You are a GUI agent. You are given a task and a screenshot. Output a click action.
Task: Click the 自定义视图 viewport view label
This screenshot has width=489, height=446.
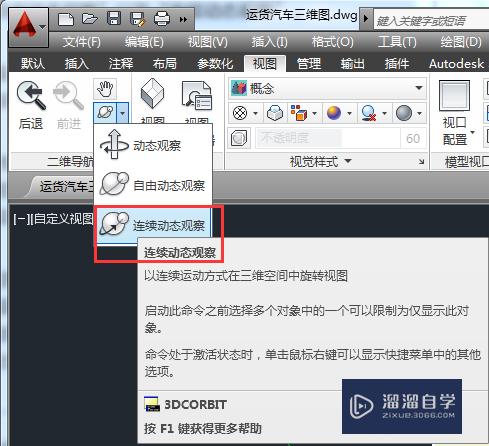tap(63, 219)
